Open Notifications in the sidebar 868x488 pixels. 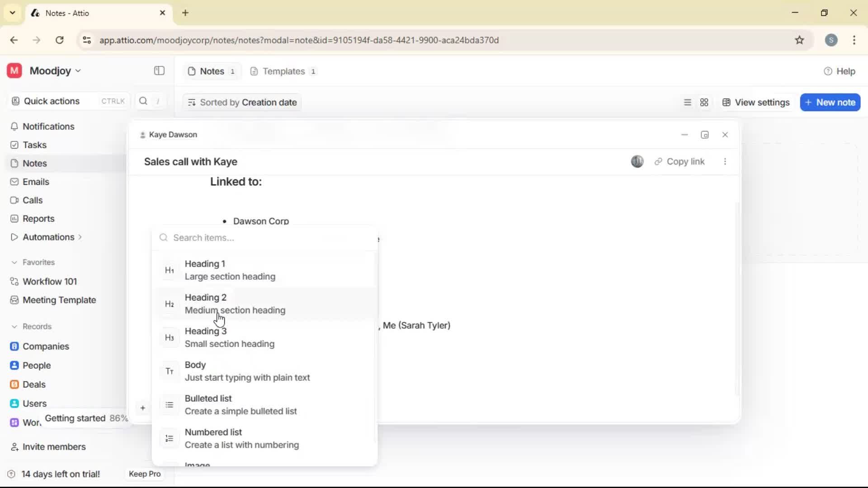tap(48, 127)
